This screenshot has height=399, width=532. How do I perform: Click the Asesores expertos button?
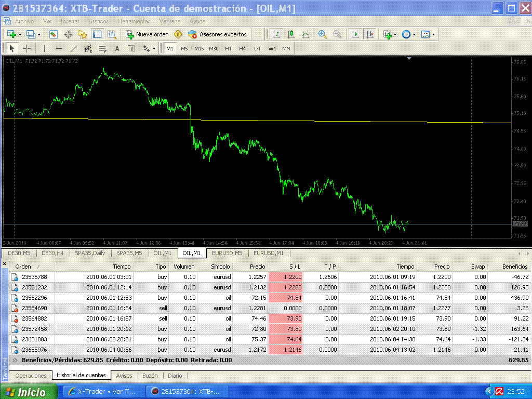click(x=218, y=34)
